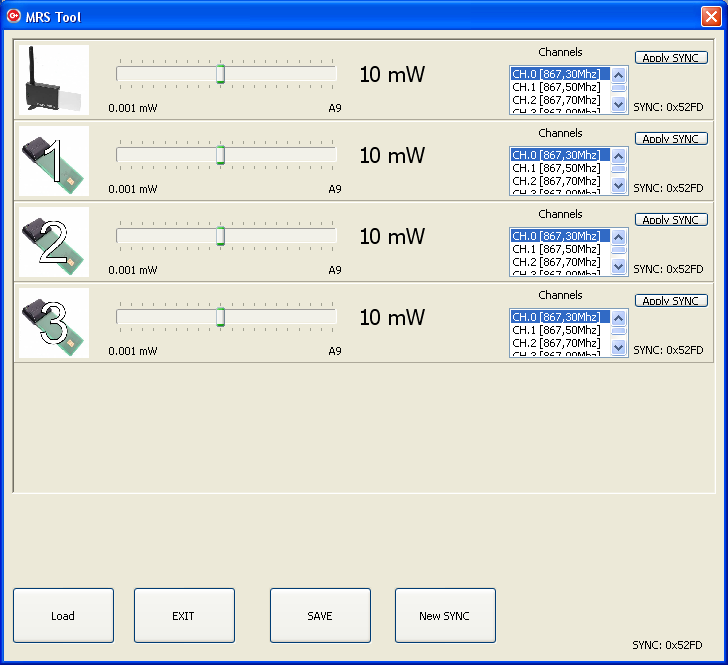
Task: Click Apply SYNC in the device 3 row
Action: (x=671, y=300)
